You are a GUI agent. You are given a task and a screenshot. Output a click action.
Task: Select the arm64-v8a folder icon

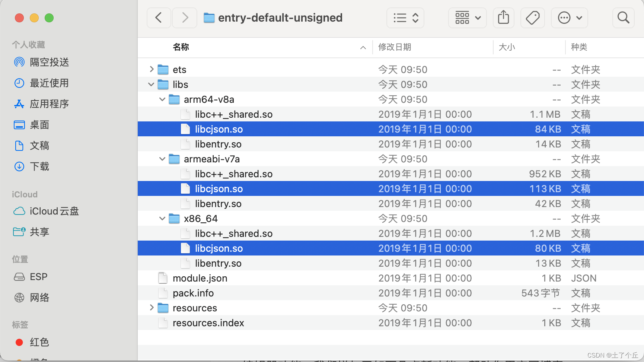[174, 99]
